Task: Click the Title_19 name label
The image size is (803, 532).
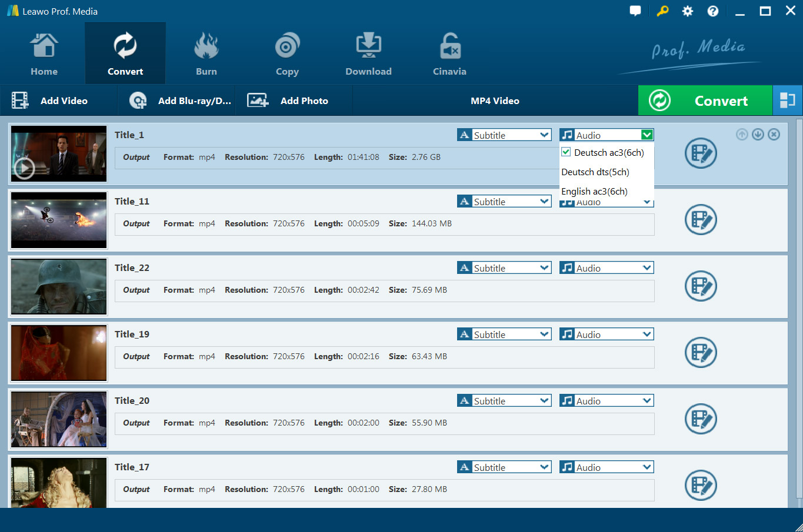Action: [x=132, y=334]
